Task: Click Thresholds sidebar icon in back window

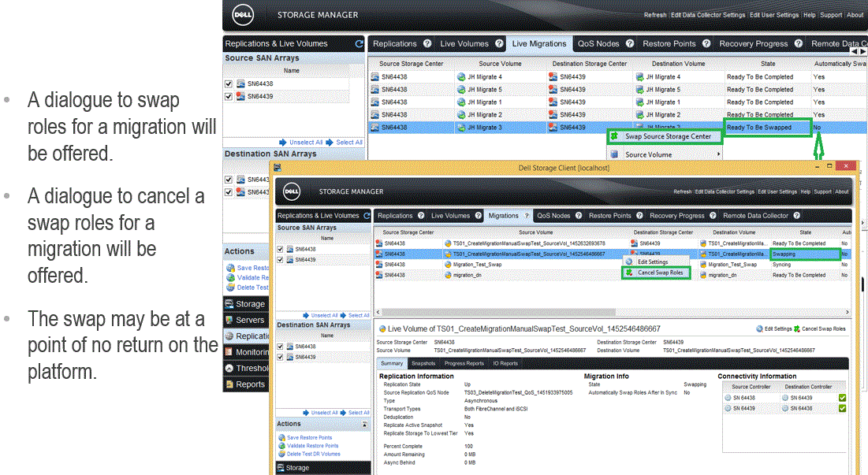Action: coord(229,368)
